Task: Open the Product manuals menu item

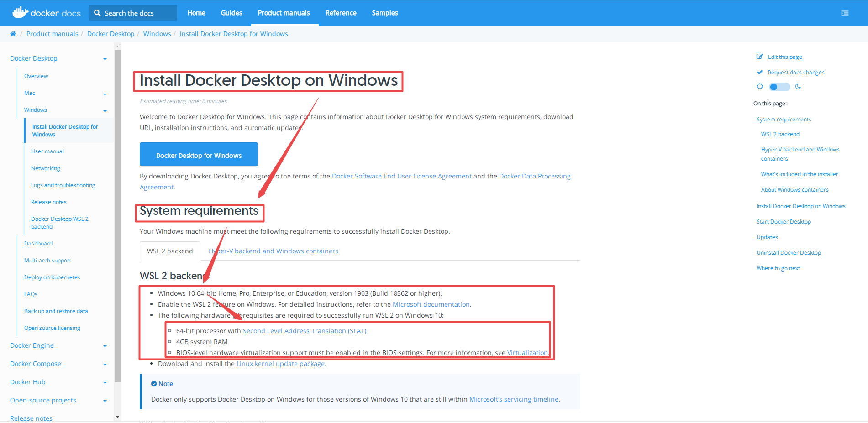Action: tap(284, 13)
